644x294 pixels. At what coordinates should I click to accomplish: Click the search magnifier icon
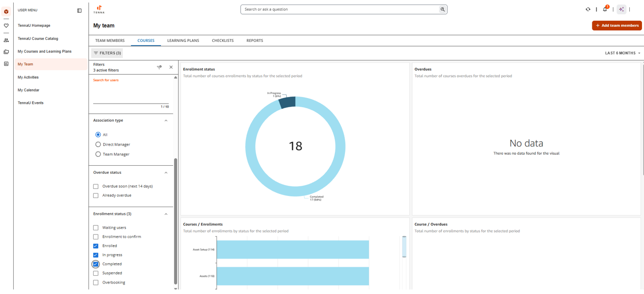(x=442, y=9)
